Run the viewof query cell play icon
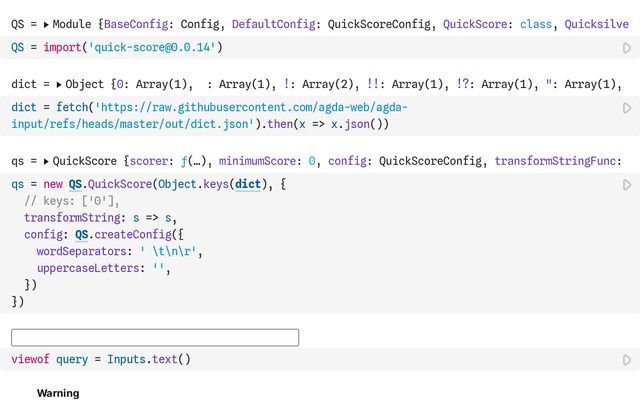 pyautogui.click(x=627, y=360)
